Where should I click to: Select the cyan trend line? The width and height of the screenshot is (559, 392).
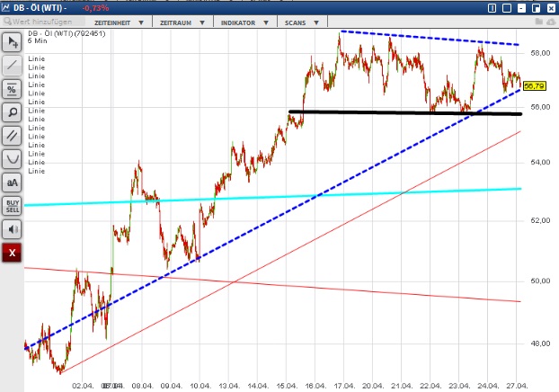pos(272,197)
